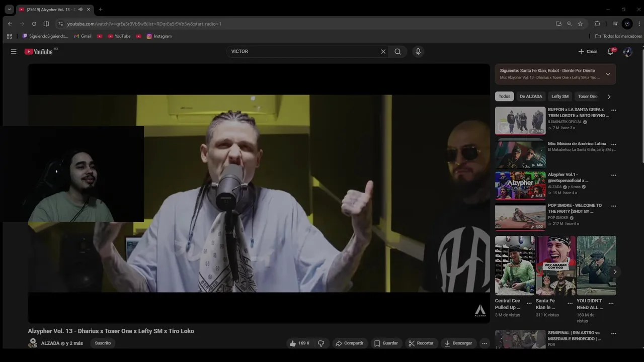The width and height of the screenshot is (644, 362).
Task: Show next shorts with right arrow
Action: click(x=615, y=272)
